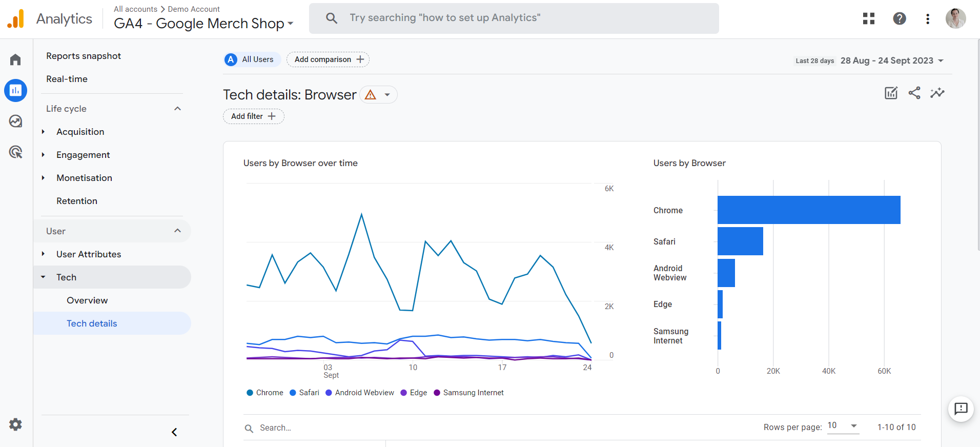This screenshot has height=447, width=980.
Task: Open the user account avatar
Action: click(955, 18)
